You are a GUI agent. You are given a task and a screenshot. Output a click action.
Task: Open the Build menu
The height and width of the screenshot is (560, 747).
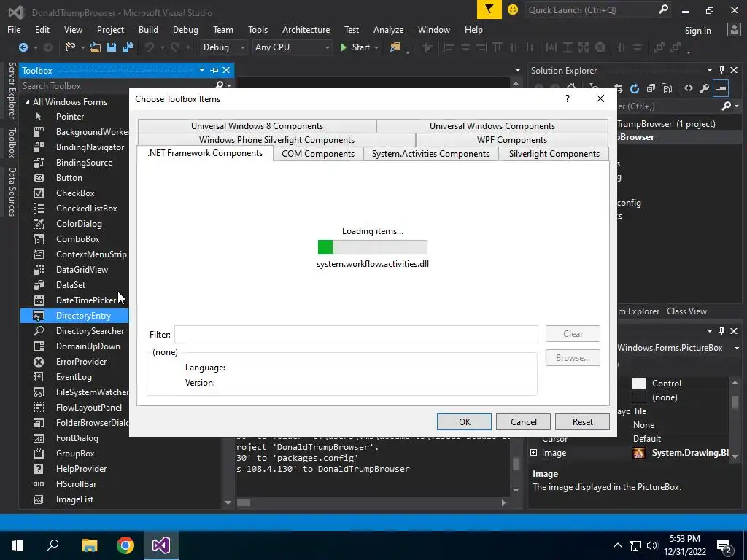[x=148, y=29]
